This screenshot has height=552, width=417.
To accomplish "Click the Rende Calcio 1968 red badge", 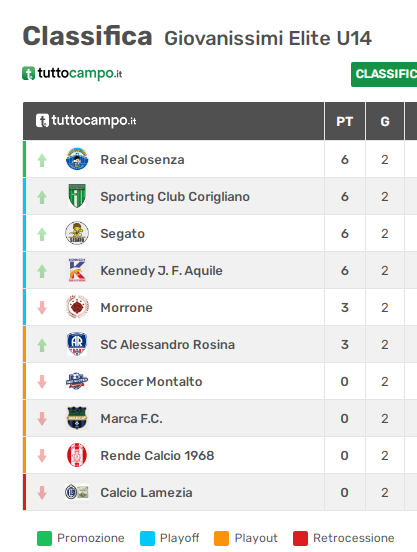I will [x=77, y=455].
